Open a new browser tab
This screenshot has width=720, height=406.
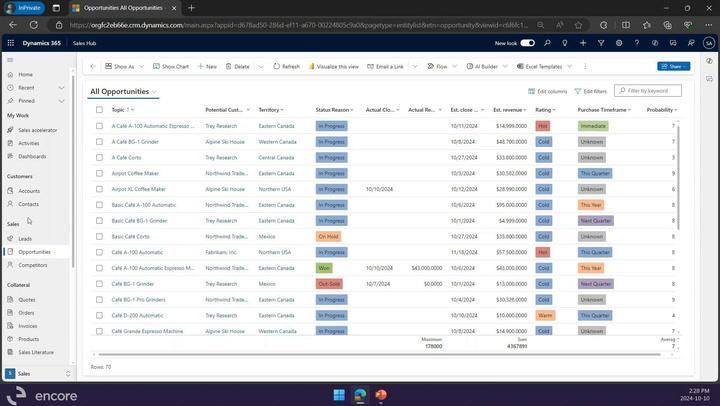191,8
